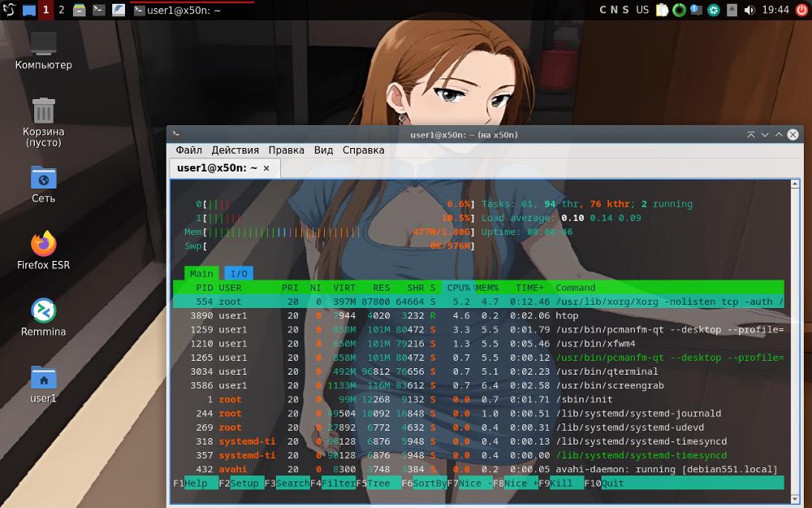
Task: Select the /usr/bin/qterminal process row
Action: click(478, 371)
